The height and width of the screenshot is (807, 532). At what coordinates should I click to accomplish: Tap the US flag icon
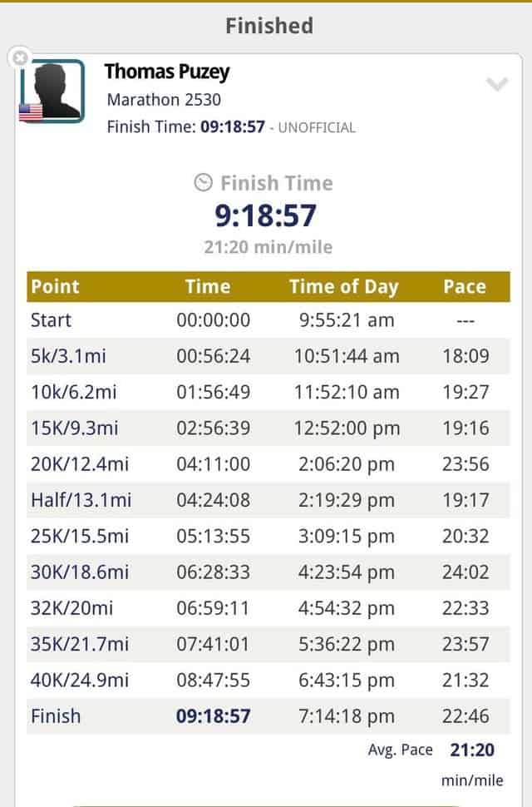31,112
